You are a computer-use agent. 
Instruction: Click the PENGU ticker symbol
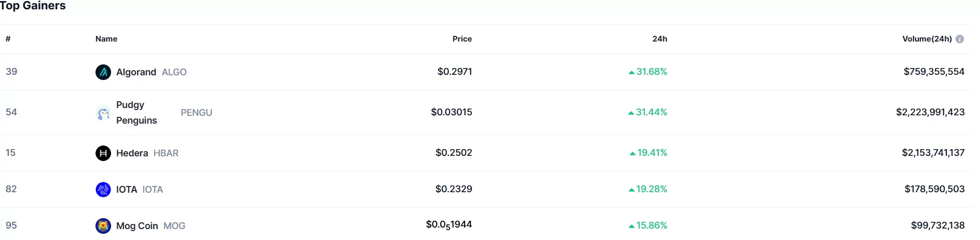(196, 113)
